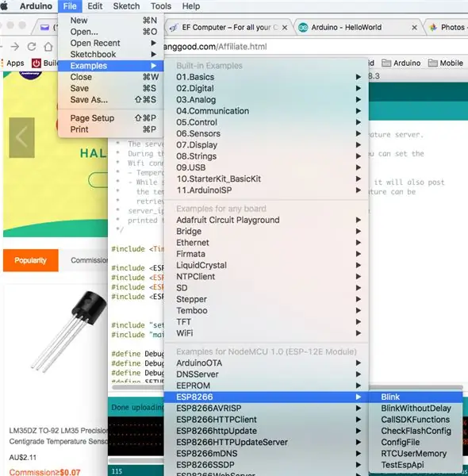Open the Help menu
The width and height of the screenshot is (468, 476).
click(191, 6)
